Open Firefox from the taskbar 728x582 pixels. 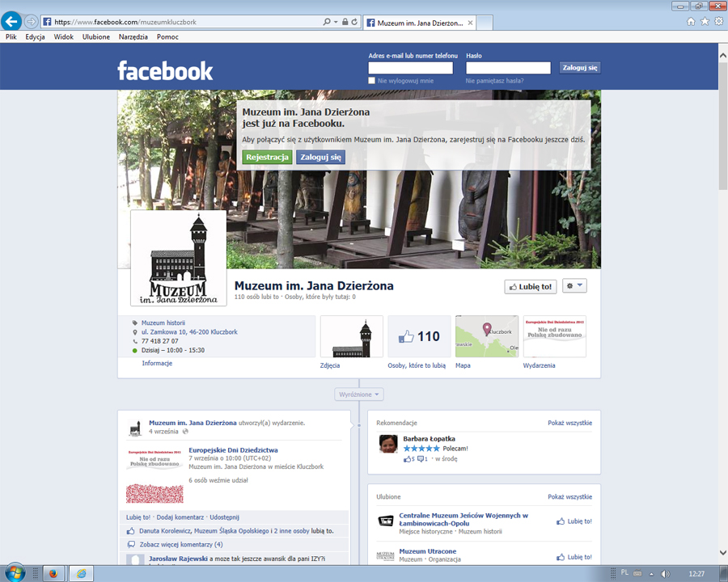tap(54, 574)
